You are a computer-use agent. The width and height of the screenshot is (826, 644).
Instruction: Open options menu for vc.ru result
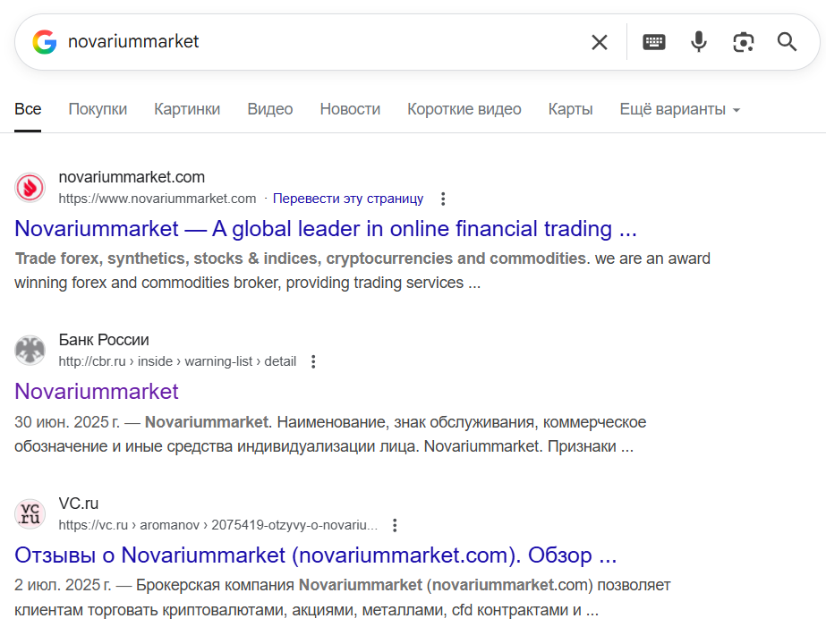[395, 526]
